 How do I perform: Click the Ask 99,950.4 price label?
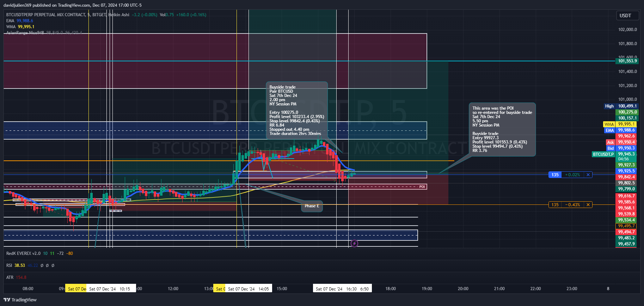click(x=621, y=142)
